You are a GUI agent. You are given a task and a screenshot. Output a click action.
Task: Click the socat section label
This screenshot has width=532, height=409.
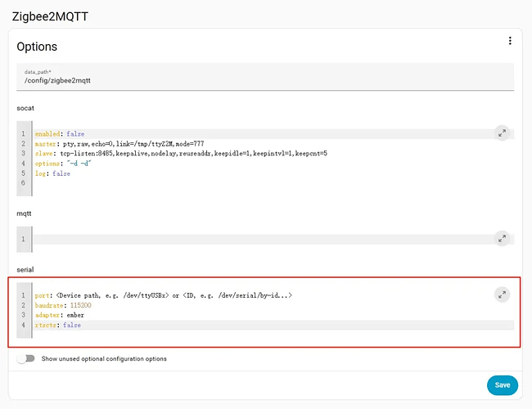pos(25,108)
